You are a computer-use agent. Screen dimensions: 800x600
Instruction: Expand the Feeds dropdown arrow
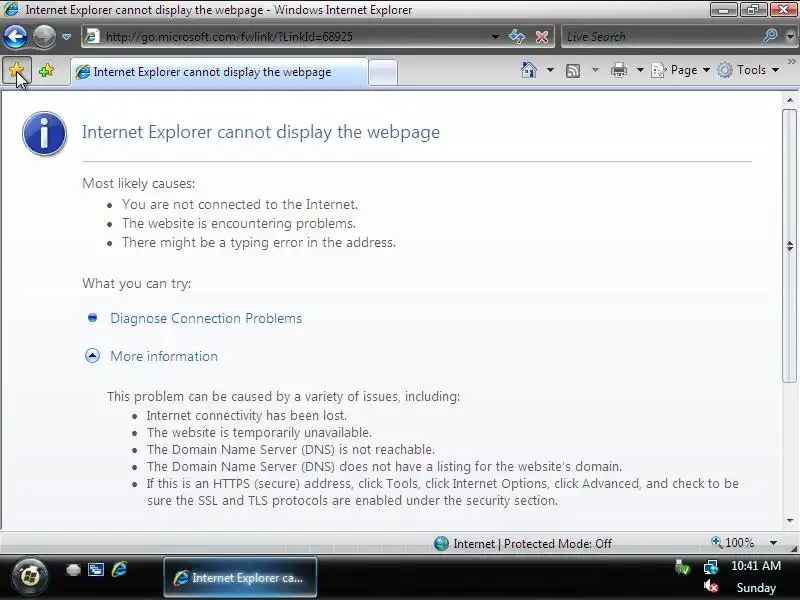click(595, 70)
